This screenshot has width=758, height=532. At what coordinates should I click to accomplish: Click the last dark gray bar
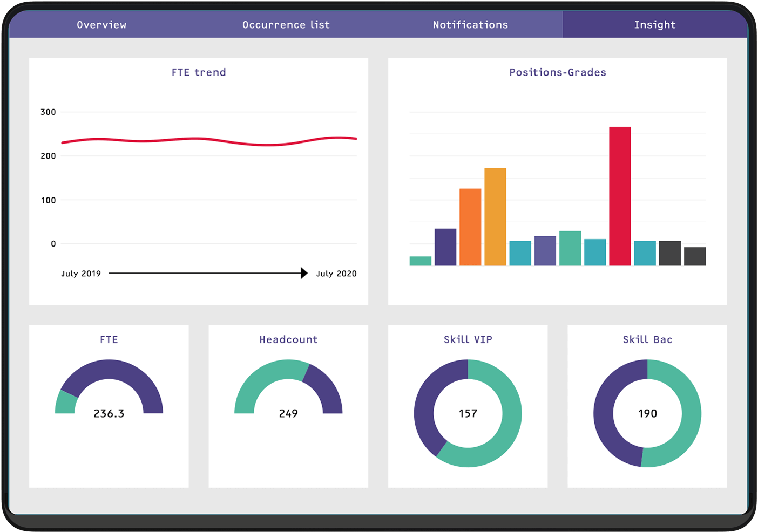coord(695,256)
